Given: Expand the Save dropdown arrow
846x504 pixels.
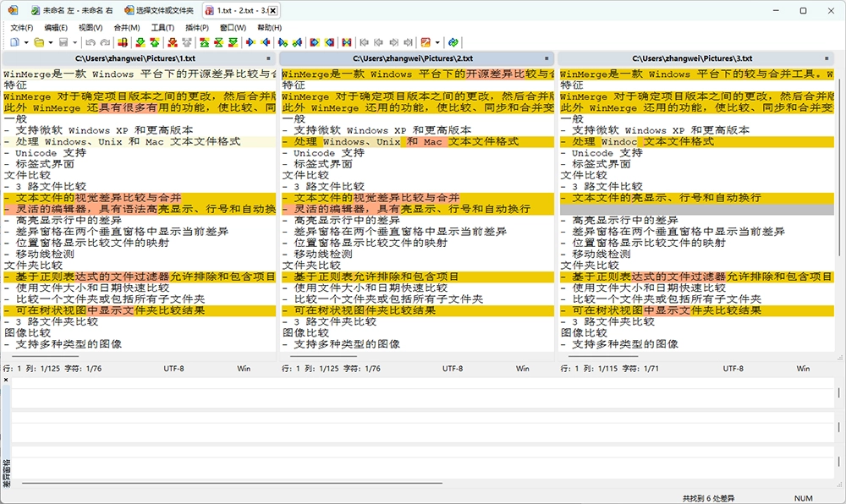Looking at the screenshot, I should pos(75,42).
